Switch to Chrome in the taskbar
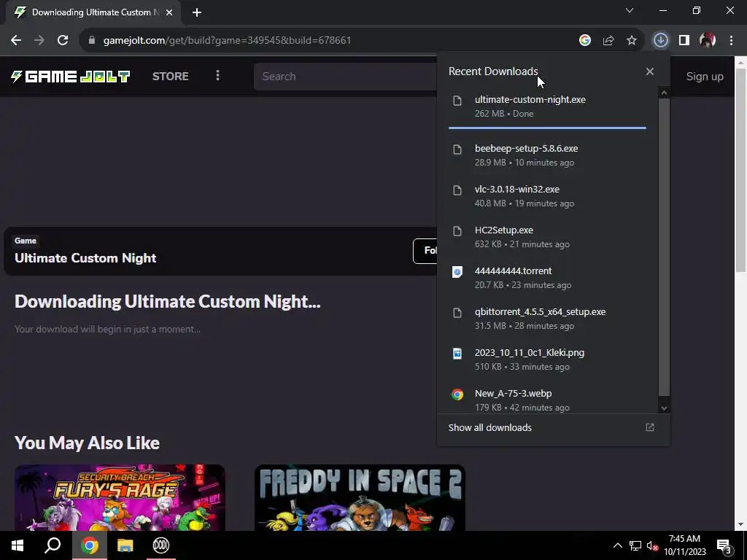 [89, 545]
